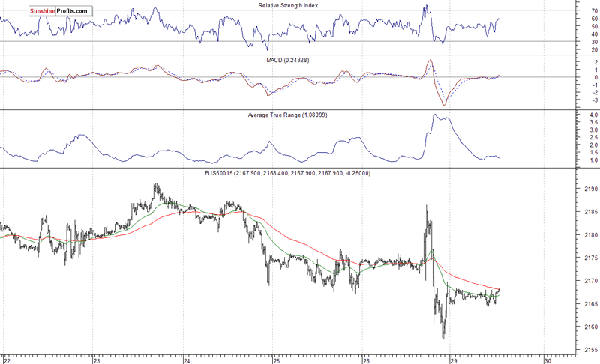The width and height of the screenshot is (600, 364).
Task: Click the MACD (0.24328) label
Action: pos(288,61)
